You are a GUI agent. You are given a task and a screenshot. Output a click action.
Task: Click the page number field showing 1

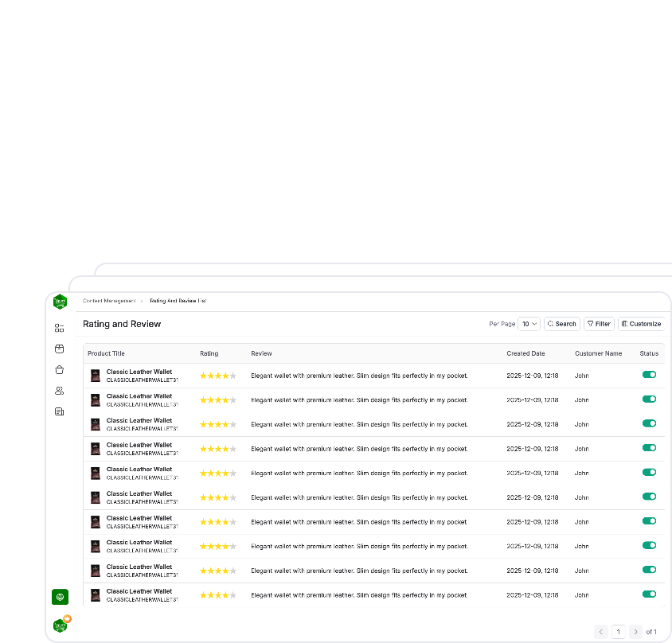click(x=619, y=631)
